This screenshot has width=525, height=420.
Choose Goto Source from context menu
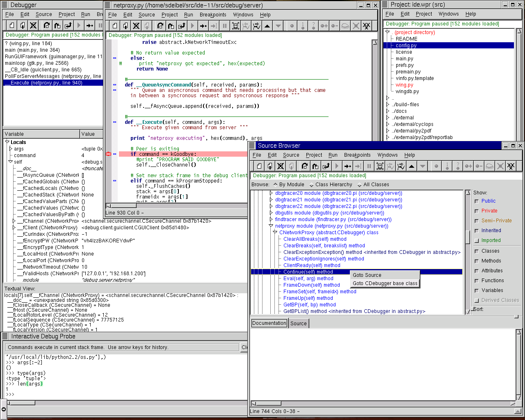(367, 275)
